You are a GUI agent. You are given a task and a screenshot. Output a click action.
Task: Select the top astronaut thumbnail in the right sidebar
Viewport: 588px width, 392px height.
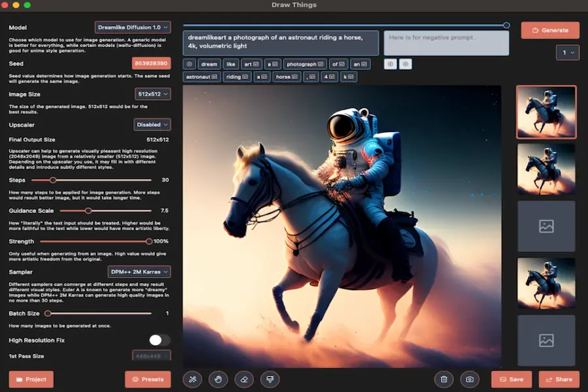pyautogui.click(x=546, y=112)
